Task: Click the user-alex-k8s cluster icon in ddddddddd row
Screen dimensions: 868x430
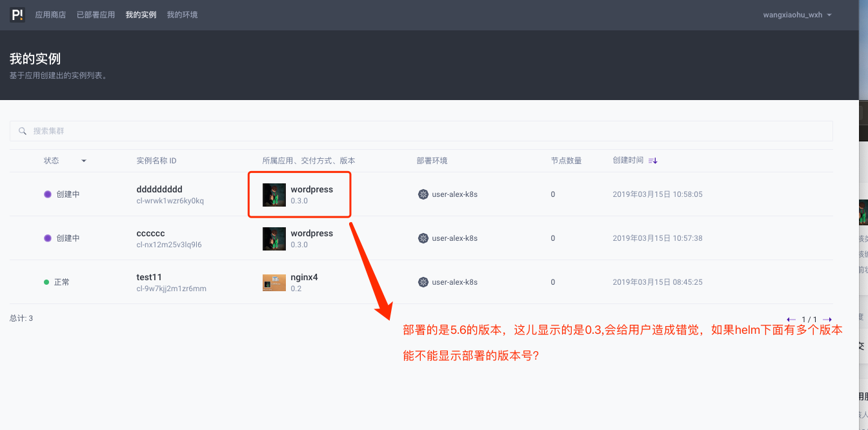Action: coord(423,194)
